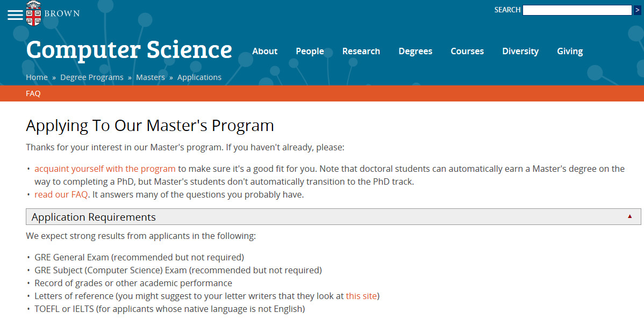
Task: Collapse the Application Requirements section arrow
Action: coord(629,216)
